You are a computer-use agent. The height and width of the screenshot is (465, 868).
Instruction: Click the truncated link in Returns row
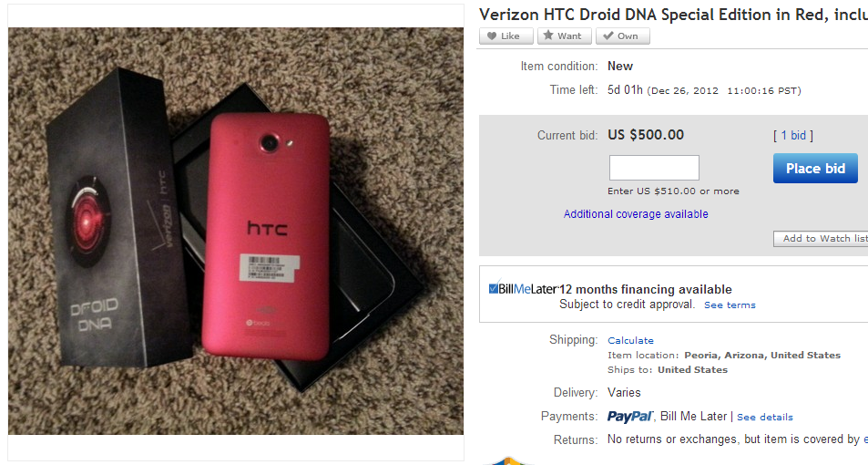(x=862, y=440)
